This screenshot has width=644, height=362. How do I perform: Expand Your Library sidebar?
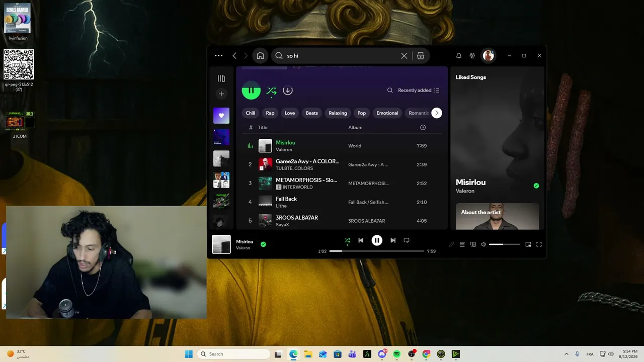click(x=221, y=78)
